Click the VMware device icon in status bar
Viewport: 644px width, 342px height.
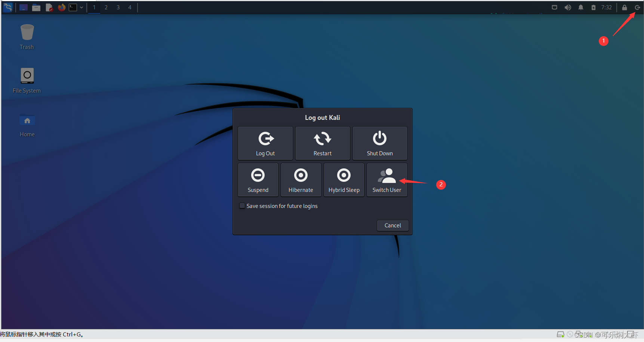click(x=560, y=335)
